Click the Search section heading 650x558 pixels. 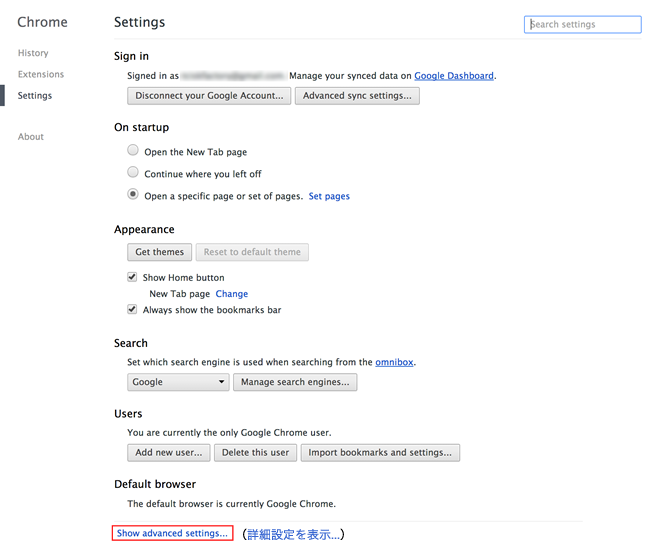(131, 343)
